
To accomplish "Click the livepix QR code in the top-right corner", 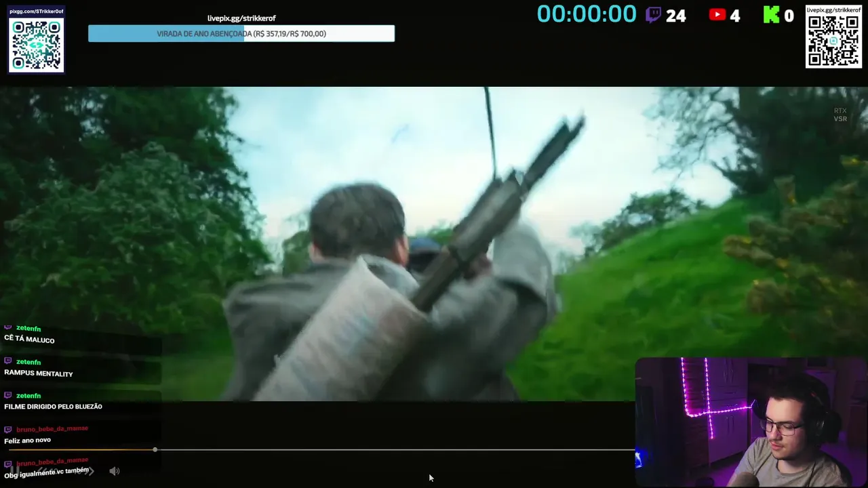I will 833,41.
